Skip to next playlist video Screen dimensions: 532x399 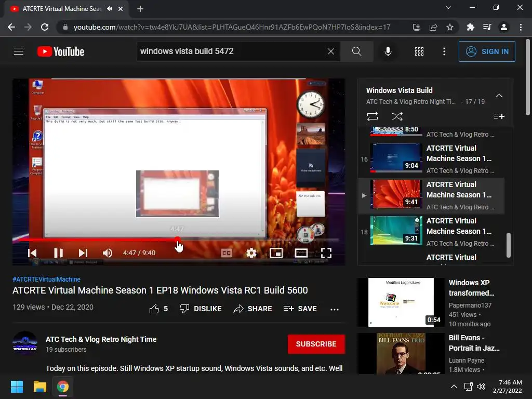pos(83,253)
